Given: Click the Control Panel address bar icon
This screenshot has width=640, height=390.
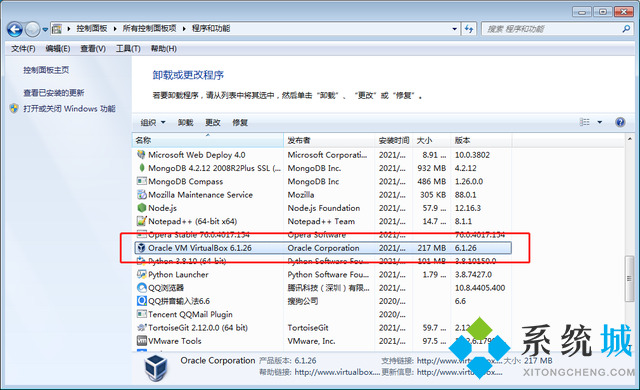Looking at the screenshot, I should 57,29.
